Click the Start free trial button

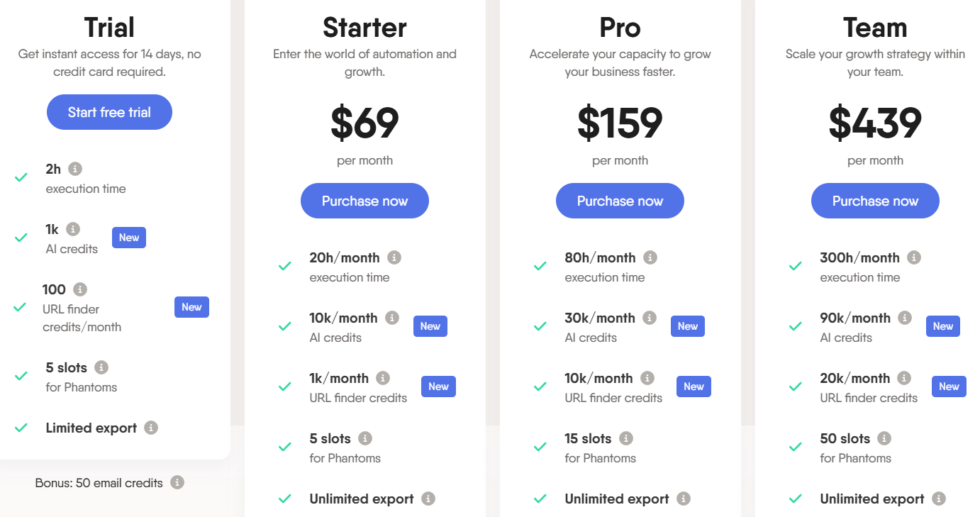[x=109, y=112]
